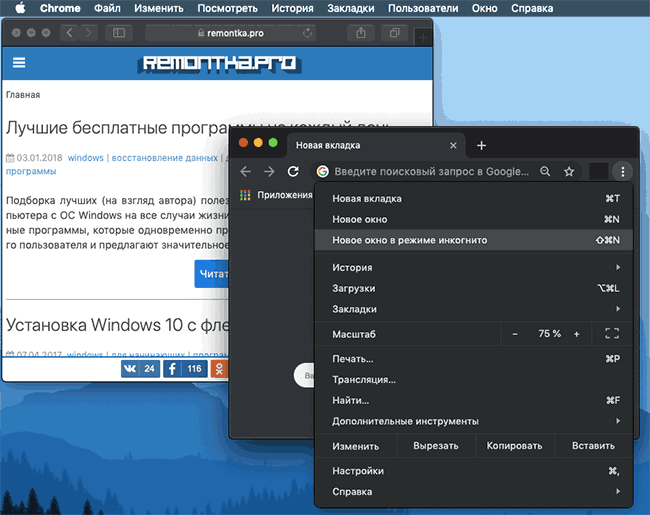650x515 pixels.
Task: Decrease zoom with minus button
Action: 515,334
